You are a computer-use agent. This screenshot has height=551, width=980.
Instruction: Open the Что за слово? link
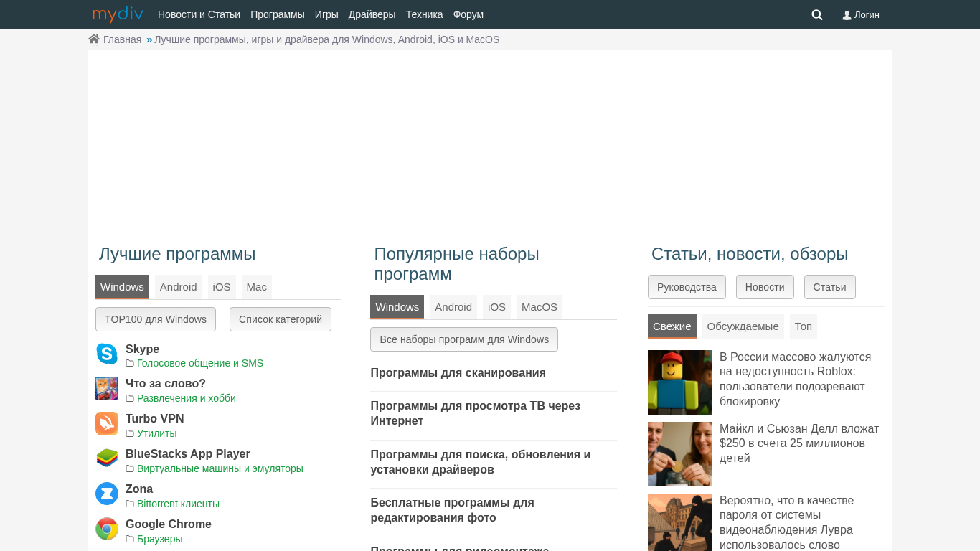[x=166, y=384]
